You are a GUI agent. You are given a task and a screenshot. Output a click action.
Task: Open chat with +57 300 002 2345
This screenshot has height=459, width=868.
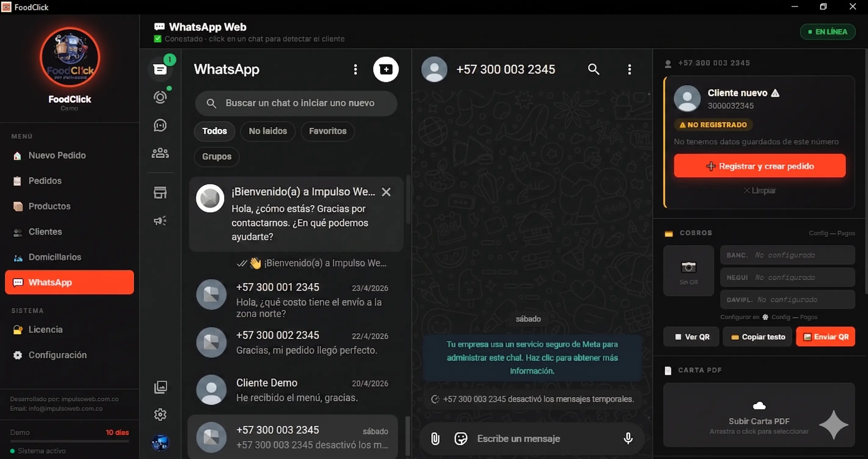click(293, 342)
